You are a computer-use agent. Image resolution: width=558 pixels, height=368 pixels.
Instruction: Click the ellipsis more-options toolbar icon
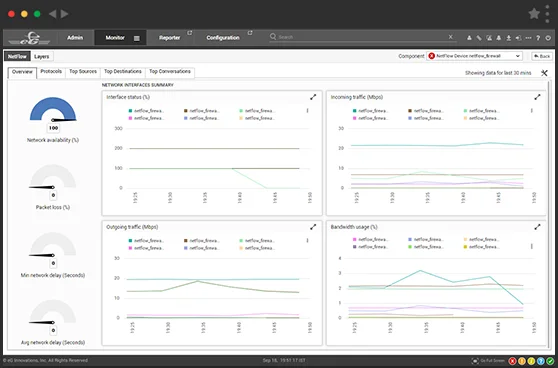(528, 38)
